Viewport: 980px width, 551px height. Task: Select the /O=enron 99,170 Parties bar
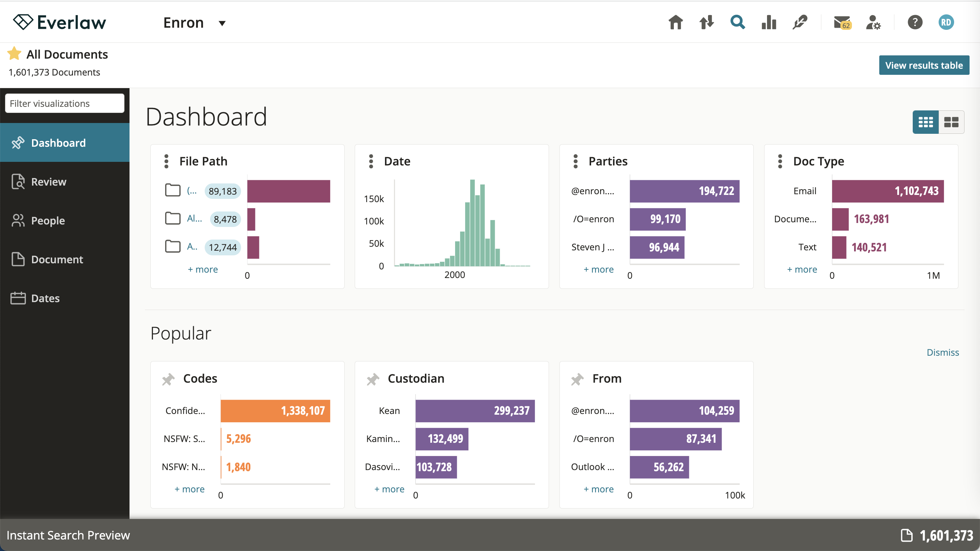point(657,219)
